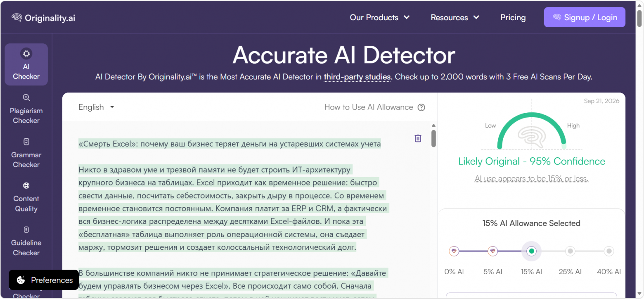
Task: Select the 5% AI allowance option
Action: click(x=492, y=251)
